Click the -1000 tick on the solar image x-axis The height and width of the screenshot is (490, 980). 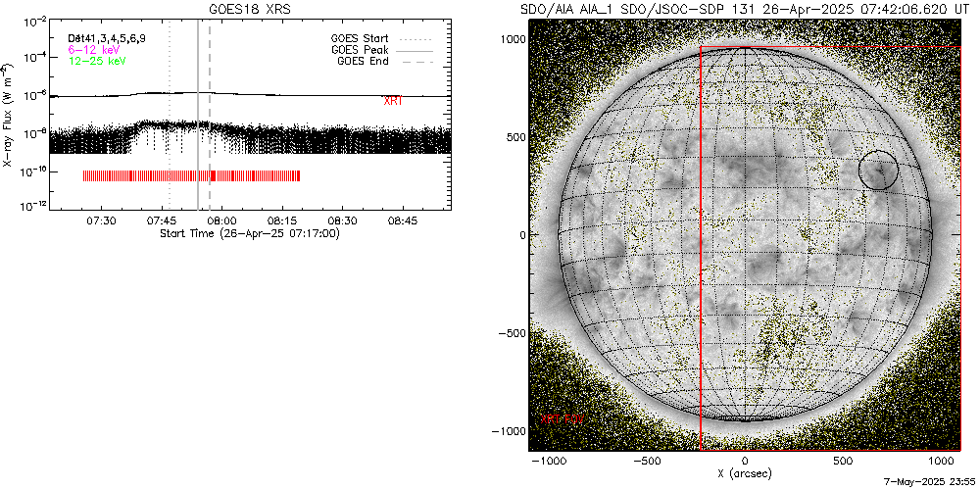point(549,461)
